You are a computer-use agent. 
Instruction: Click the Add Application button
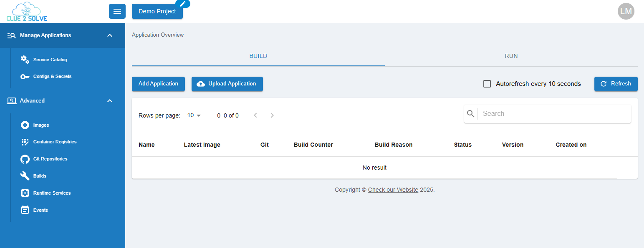158,84
